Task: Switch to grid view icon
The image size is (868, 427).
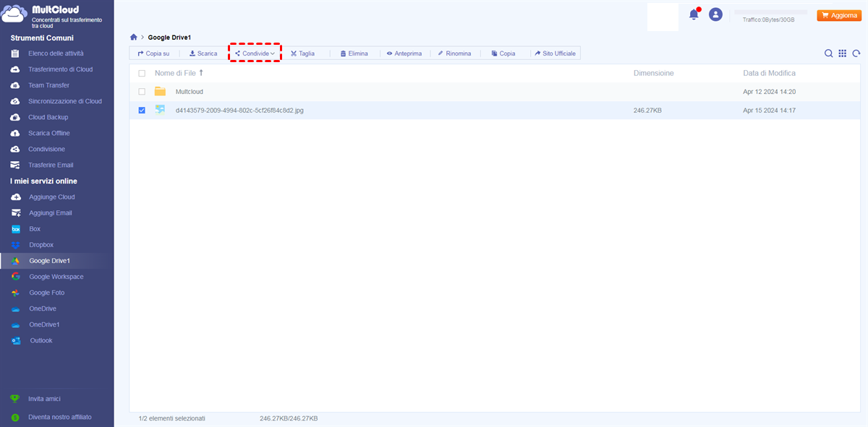Action: pyautogui.click(x=843, y=53)
